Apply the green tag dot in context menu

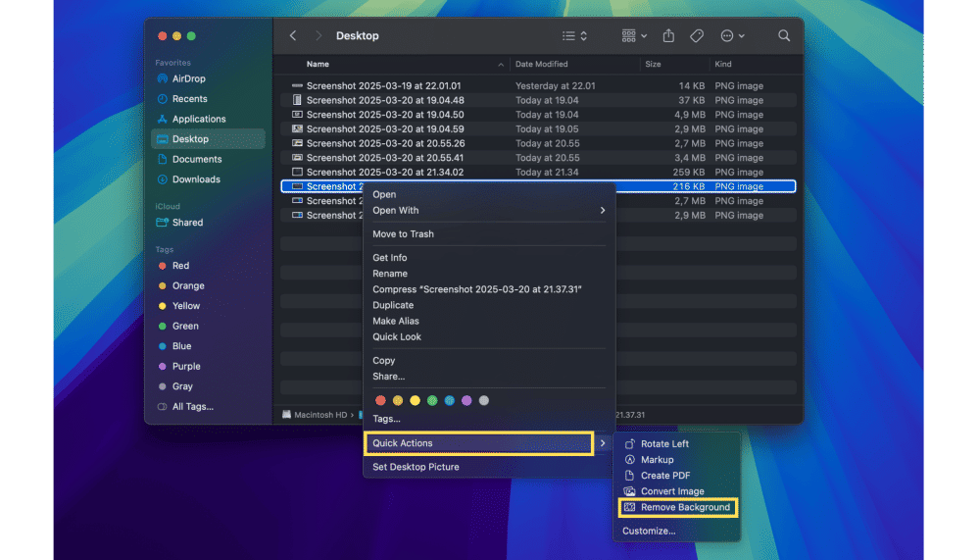pos(432,400)
